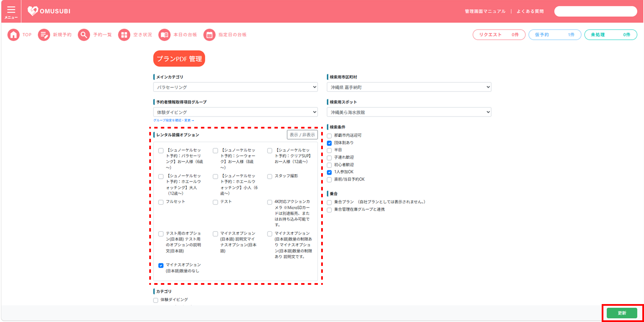Image resolution: width=644 pixels, height=322 pixels.
Task: Check 乗合管理在庫グループと連携 checkbox
Action: pyautogui.click(x=329, y=210)
